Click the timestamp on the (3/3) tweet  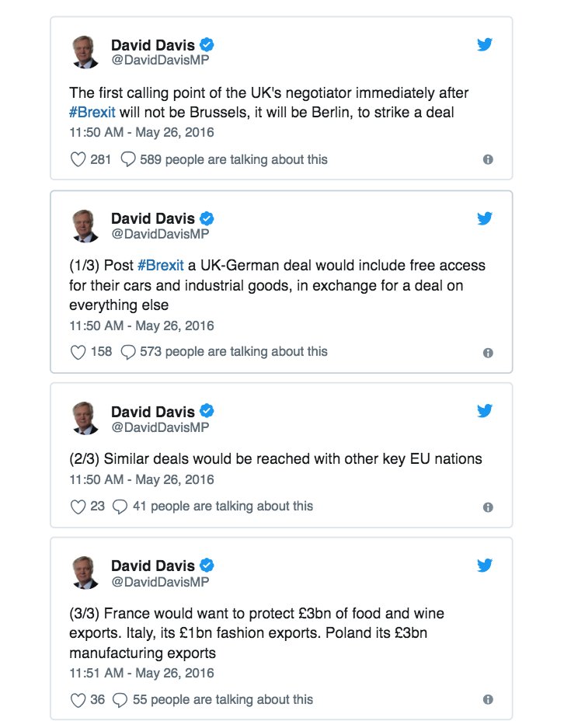tap(140, 674)
